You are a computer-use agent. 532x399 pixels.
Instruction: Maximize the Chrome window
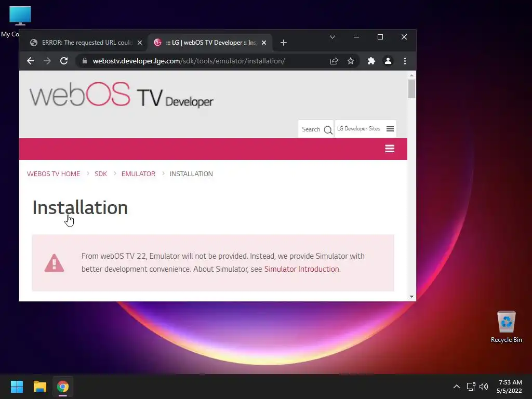380,37
